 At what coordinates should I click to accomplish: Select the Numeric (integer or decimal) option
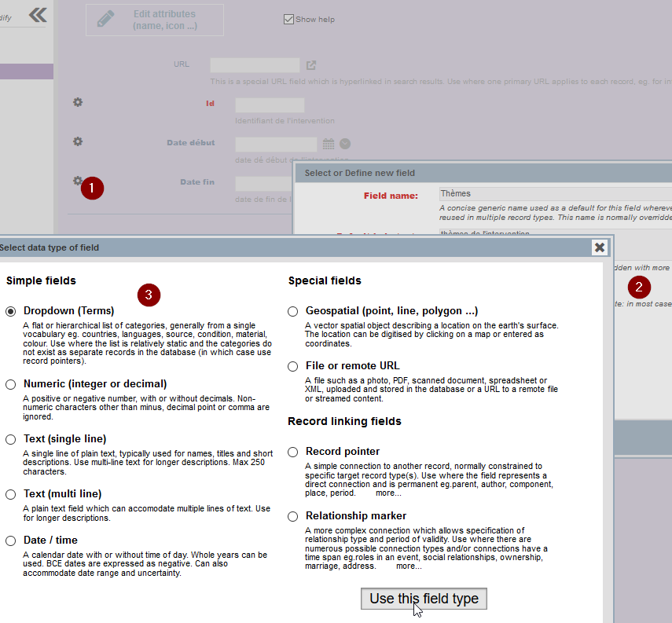(x=11, y=384)
